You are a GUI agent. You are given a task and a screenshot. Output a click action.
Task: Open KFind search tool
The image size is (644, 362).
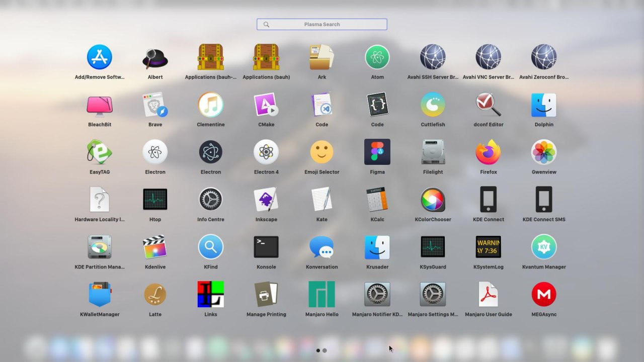click(210, 247)
